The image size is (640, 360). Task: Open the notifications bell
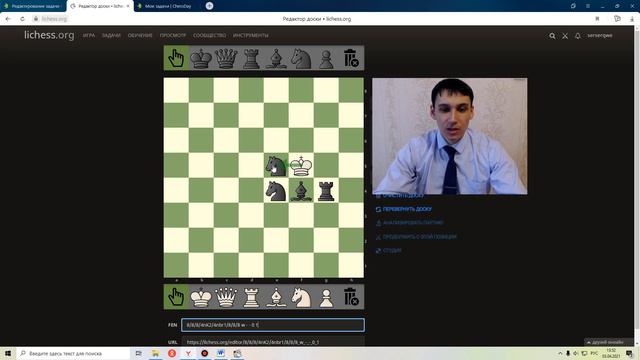click(578, 36)
